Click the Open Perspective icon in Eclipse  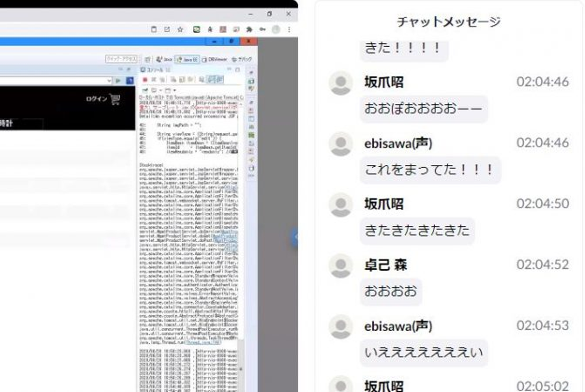click(x=147, y=59)
